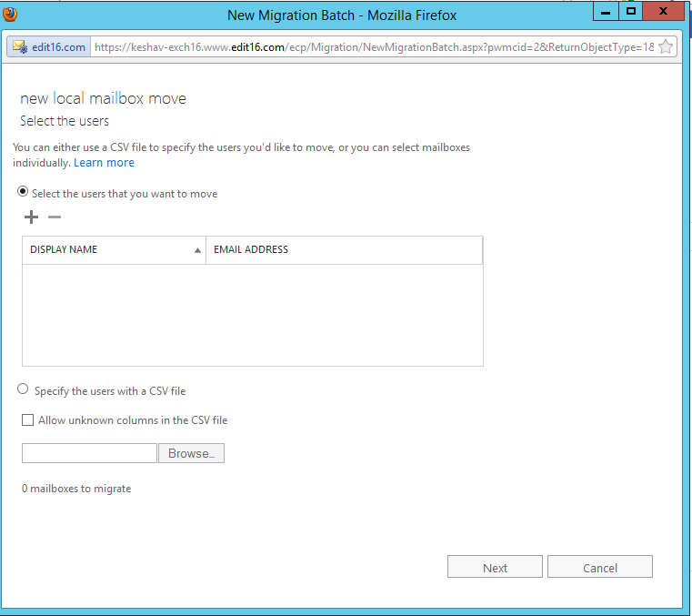Screen dimensions: 692x616
Task: Go forward with the Next button
Action: click(495, 567)
